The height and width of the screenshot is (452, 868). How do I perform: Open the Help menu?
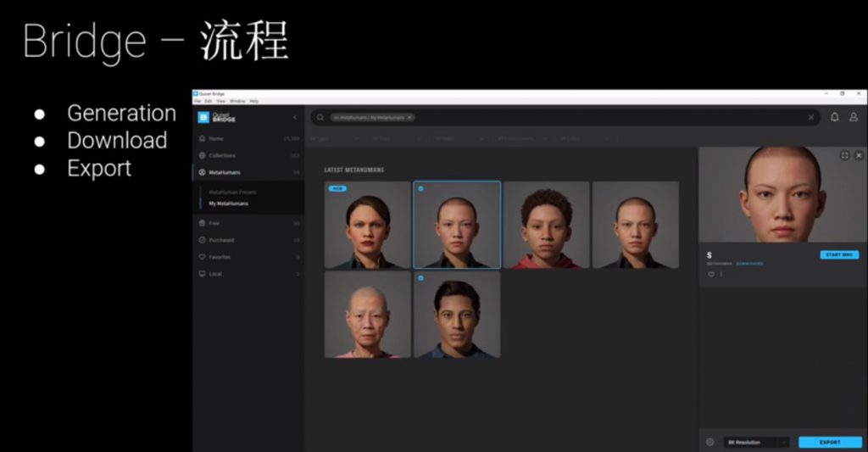tap(253, 102)
